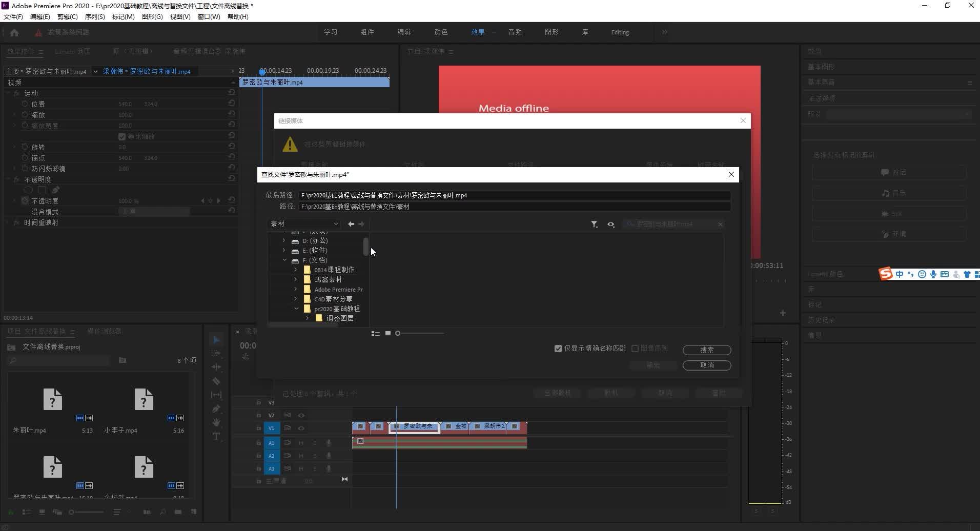Image resolution: width=980 pixels, height=531 pixels.
Task: Select the 朱丽叶.mp4 offline clip thumbnail
Action: (52, 399)
